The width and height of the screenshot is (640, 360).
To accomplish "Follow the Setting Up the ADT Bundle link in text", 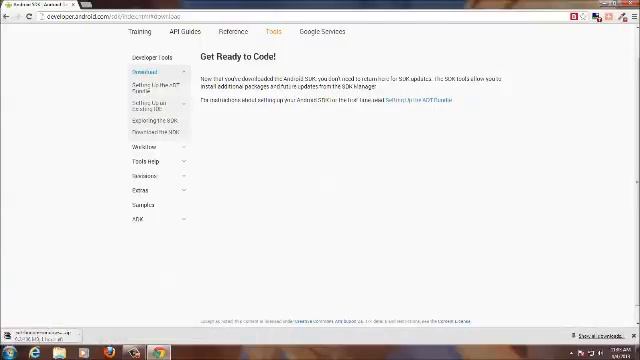I will click(x=419, y=100).
